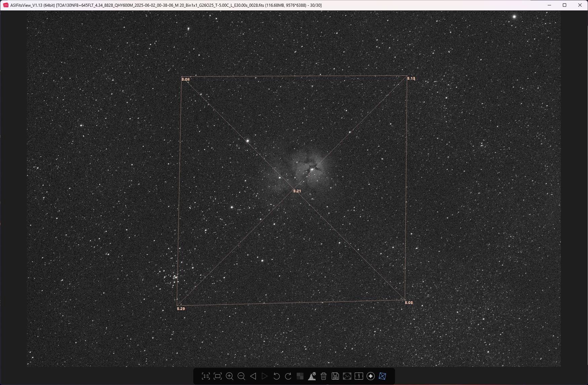The height and width of the screenshot is (385, 588).
Task: Click the 5.21 center value label
Action: pos(297,191)
